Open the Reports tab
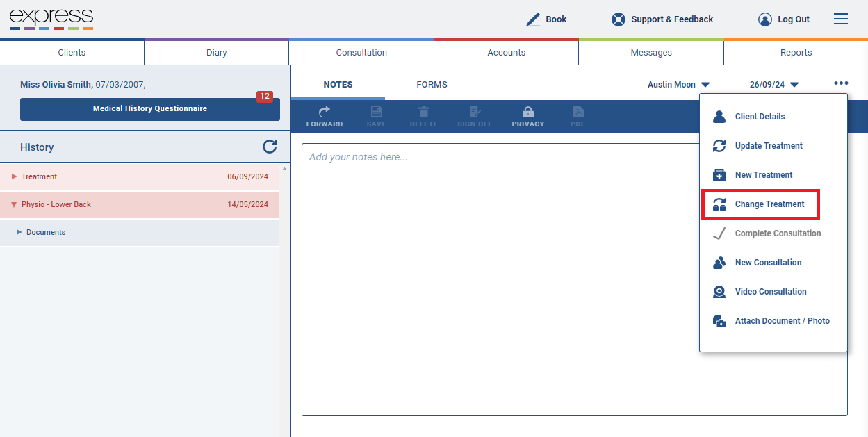Screen dimensions: 868x437 pos(796,53)
